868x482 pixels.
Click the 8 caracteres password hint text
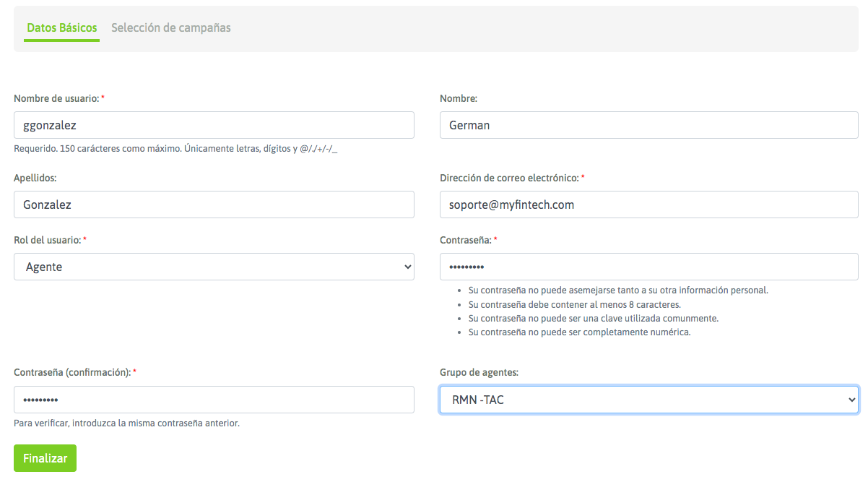(x=574, y=304)
